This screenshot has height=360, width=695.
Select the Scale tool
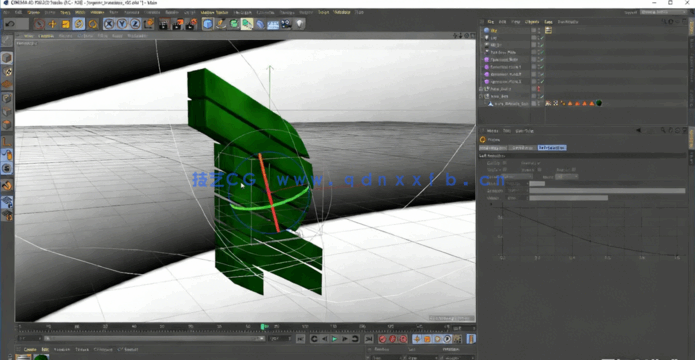[x=66, y=23]
